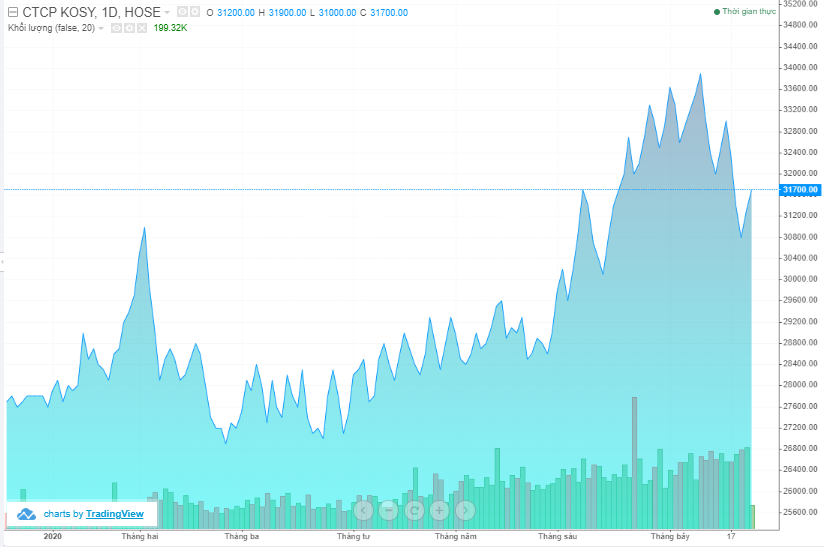Viewport: 824px width, 547px height.
Task: Open the CTCP KOSY symbol dropdown arrow
Action: tap(167, 12)
